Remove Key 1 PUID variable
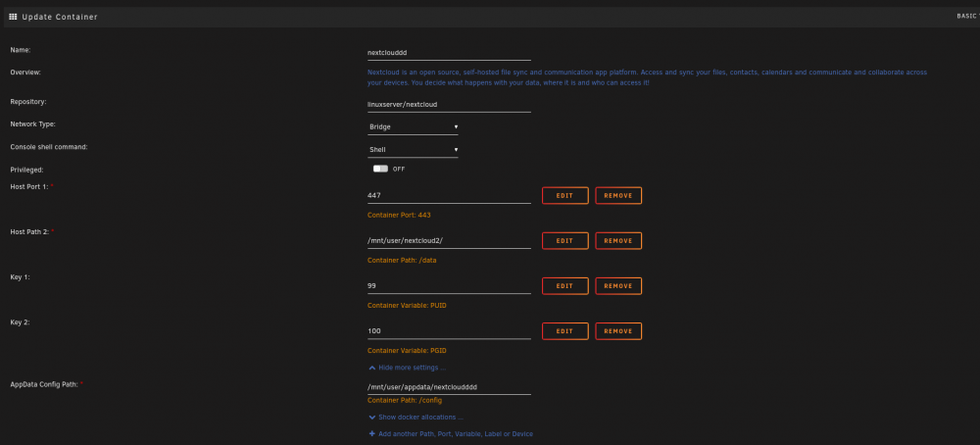Image resolution: width=980 pixels, height=445 pixels. tap(618, 286)
